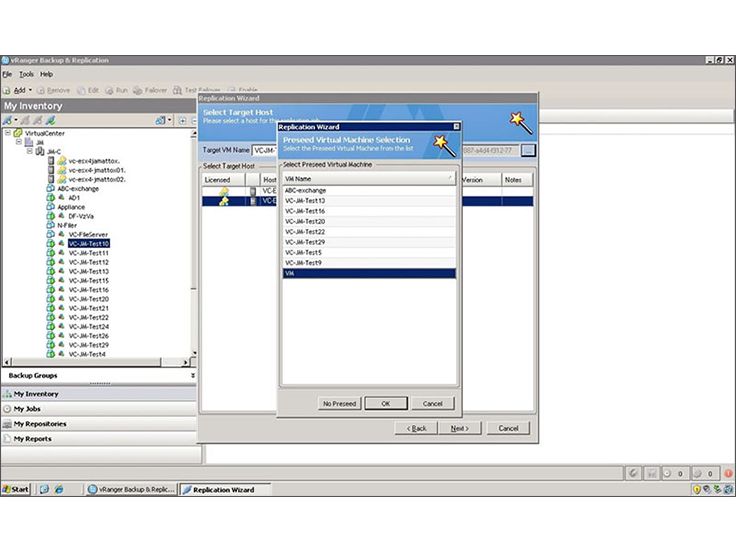Expand the Backup Groups panel chevron
The image size is (736, 552).
click(x=192, y=376)
